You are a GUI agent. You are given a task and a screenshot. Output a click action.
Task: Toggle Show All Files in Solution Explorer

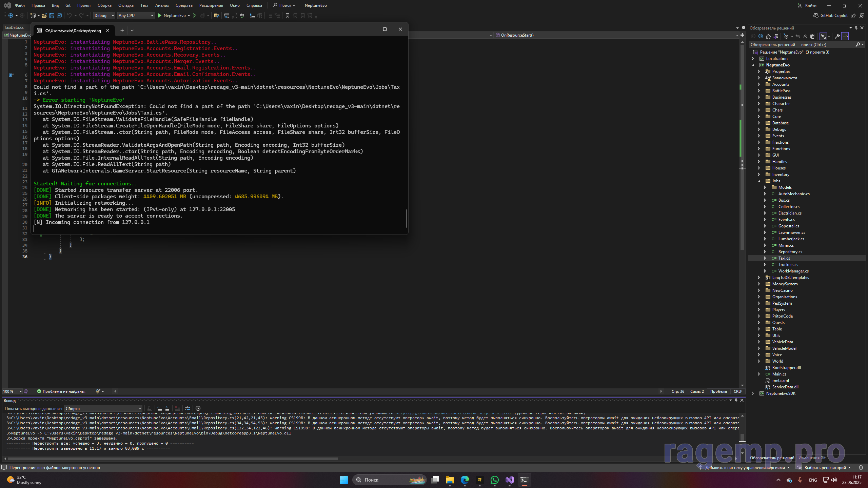click(813, 36)
